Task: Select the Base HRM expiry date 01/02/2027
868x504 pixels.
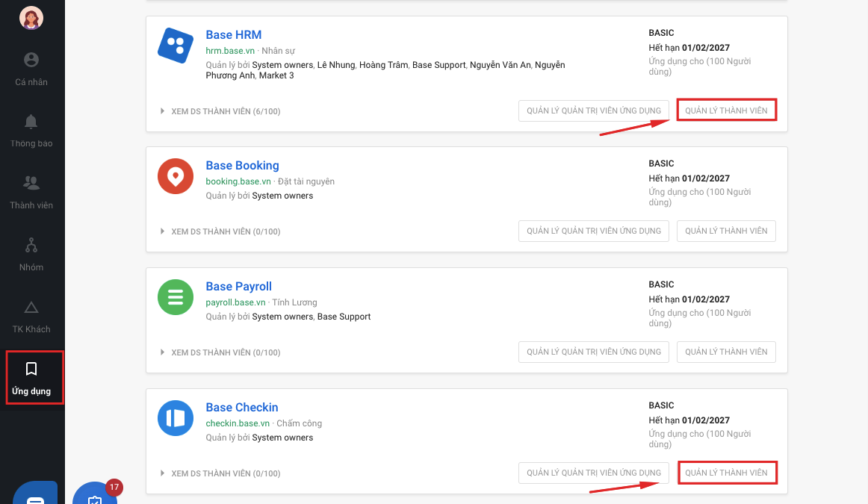Action: click(706, 48)
